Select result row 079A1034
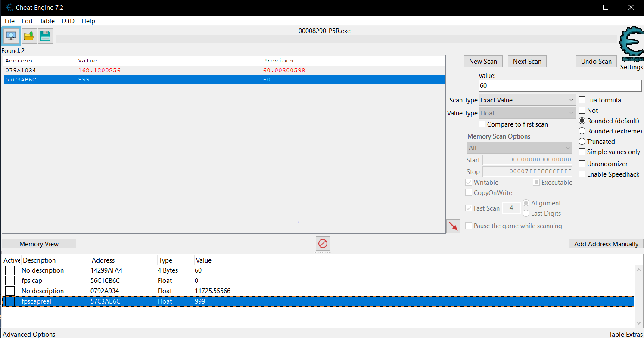Viewport: 644px width, 338px height. coord(224,70)
